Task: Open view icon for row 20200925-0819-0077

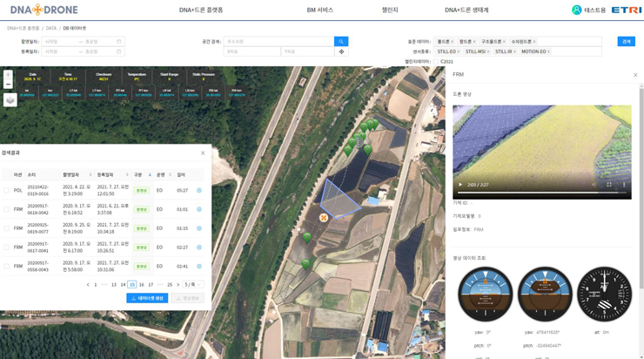Action: (199, 228)
